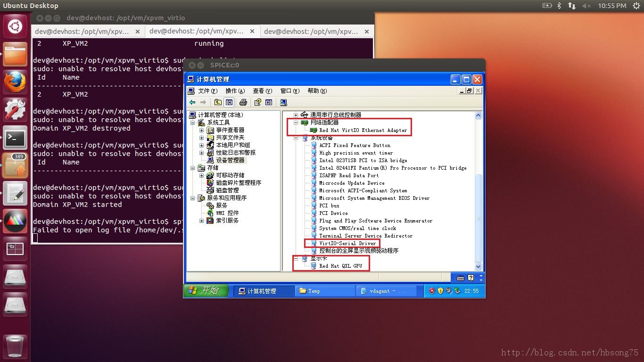This screenshot has width=644, height=362.
Task: Expand the 索引服务 node
Action: [202, 221]
